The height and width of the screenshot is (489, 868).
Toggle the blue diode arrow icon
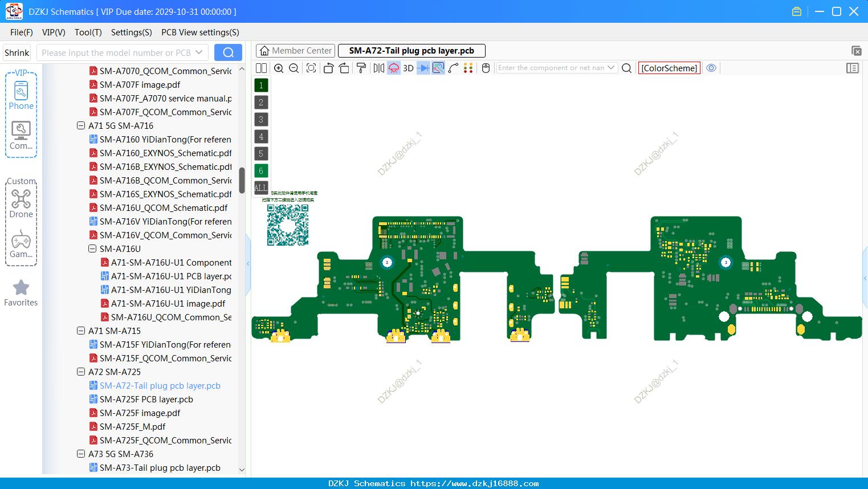423,68
